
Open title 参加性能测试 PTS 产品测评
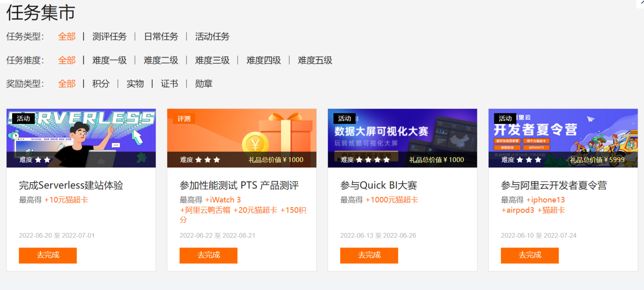tap(239, 185)
